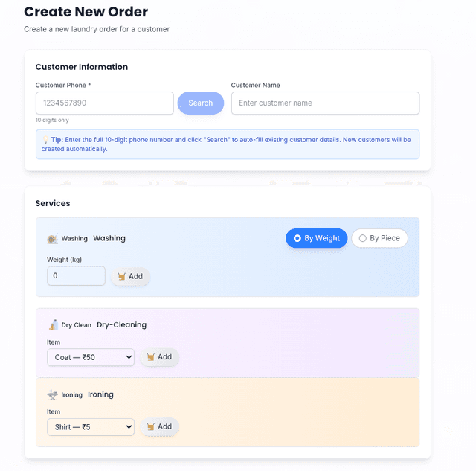Add washing weight with basket Add button
Viewport: 476px width, 471px height.
coord(130,276)
